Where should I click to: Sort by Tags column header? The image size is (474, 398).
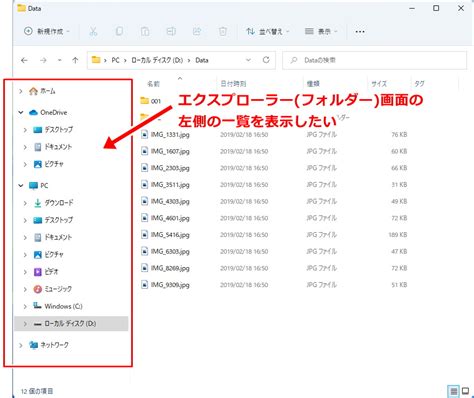419,84
